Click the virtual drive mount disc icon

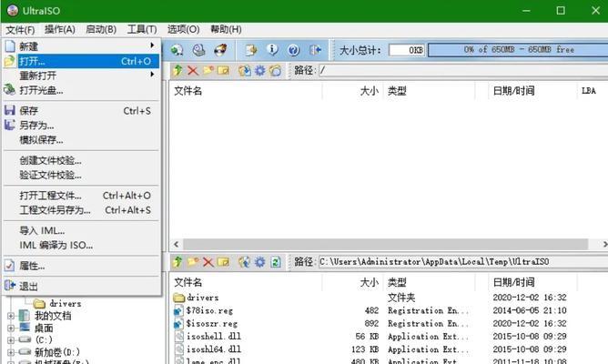(199, 50)
